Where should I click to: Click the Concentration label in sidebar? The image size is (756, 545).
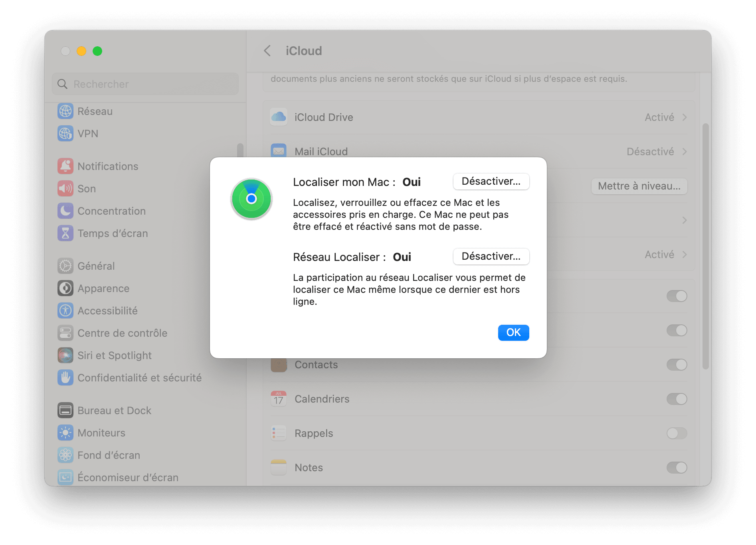coord(112,211)
